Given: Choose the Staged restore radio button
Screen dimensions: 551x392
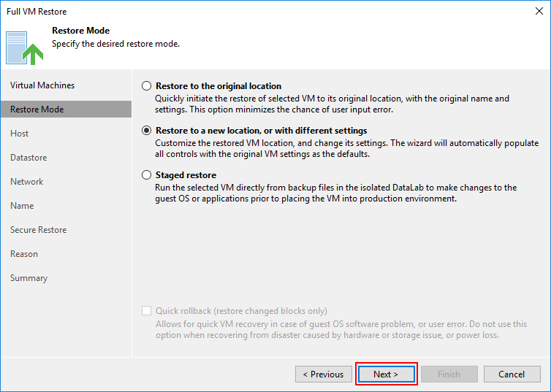Looking at the screenshot, I should (x=147, y=174).
